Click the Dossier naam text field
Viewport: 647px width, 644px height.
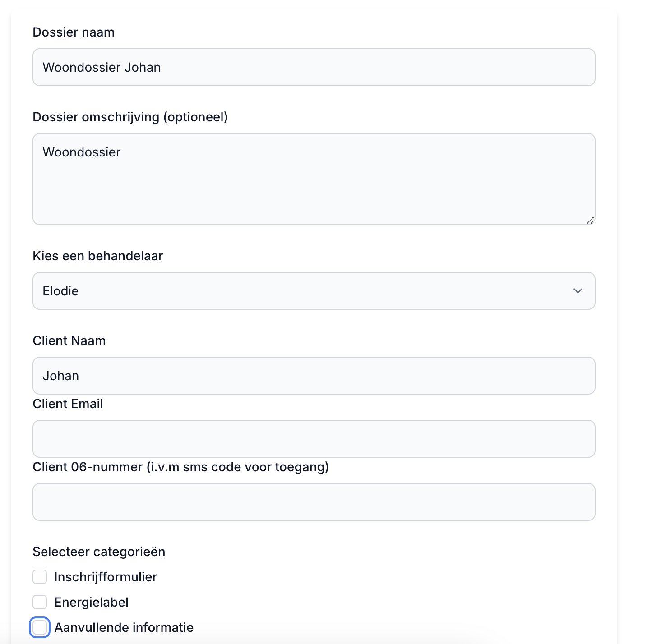click(314, 67)
